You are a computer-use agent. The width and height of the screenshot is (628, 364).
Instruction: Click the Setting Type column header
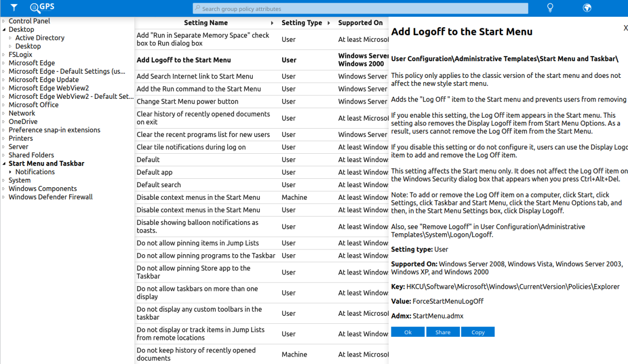tap(301, 23)
